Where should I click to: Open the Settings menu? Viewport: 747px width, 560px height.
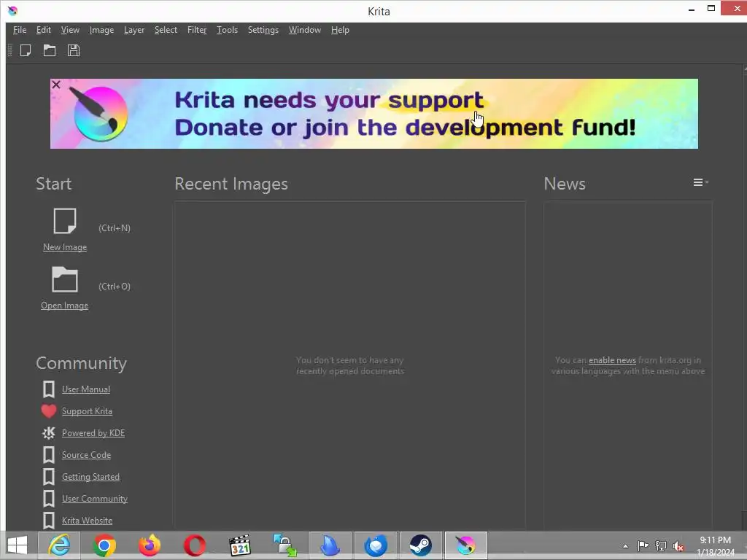point(263,30)
